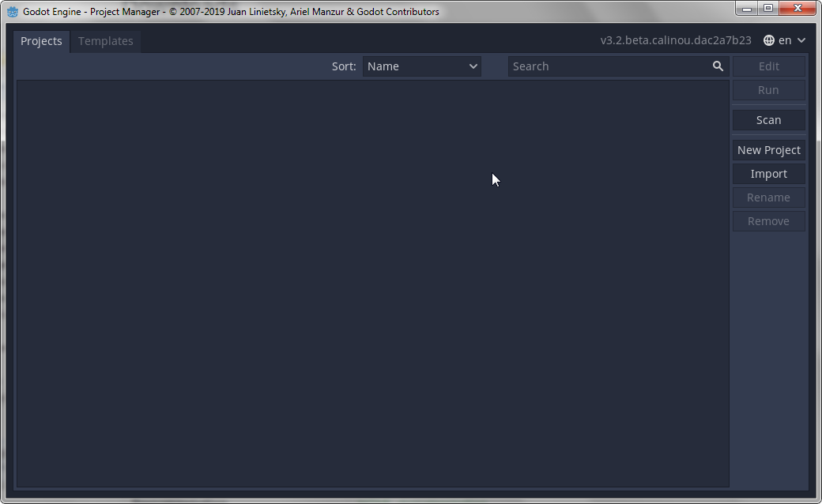
Task: Click the Rename button
Action: click(768, 197)
